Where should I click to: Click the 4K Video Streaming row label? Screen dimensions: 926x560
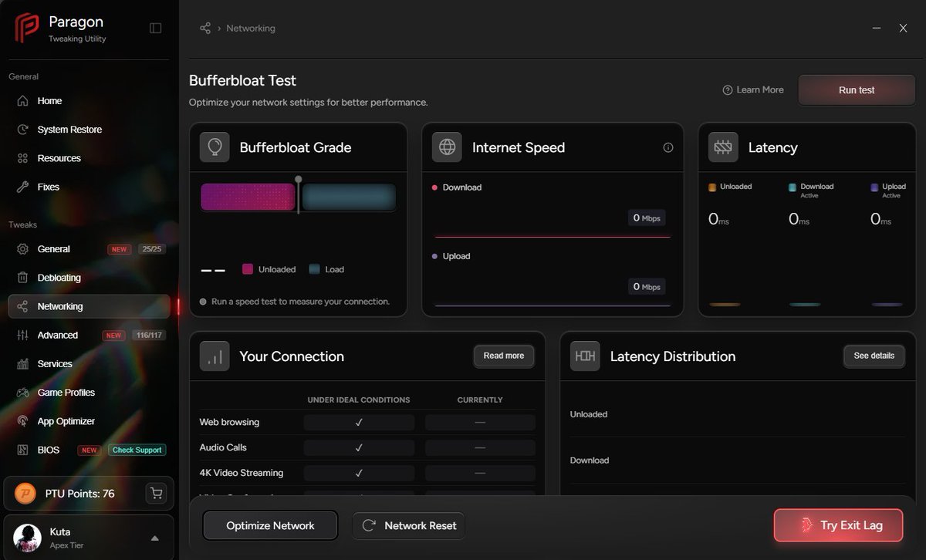click(x=242, y=473)
